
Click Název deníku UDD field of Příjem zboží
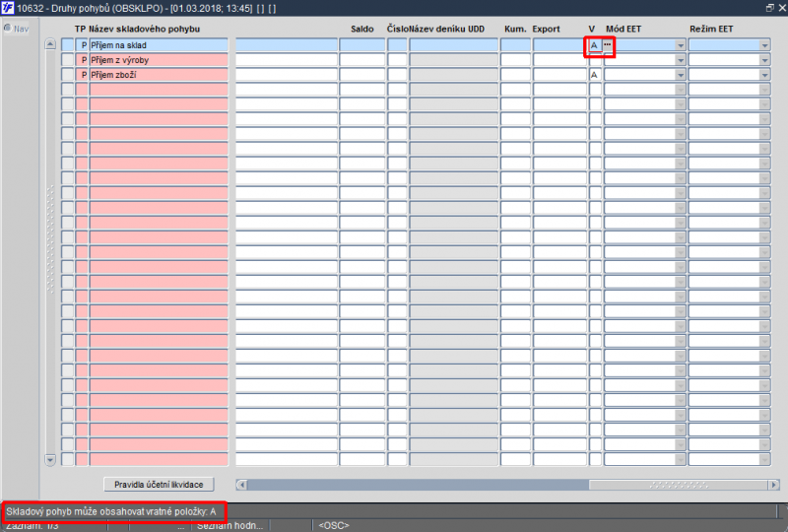coord(454,75)
